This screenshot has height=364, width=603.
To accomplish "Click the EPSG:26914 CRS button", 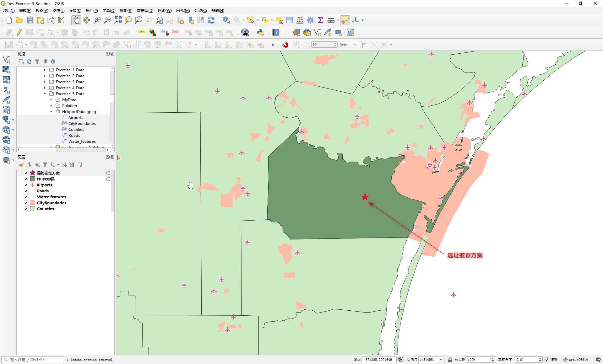I will pyautogui.click(x=575, y=360).
